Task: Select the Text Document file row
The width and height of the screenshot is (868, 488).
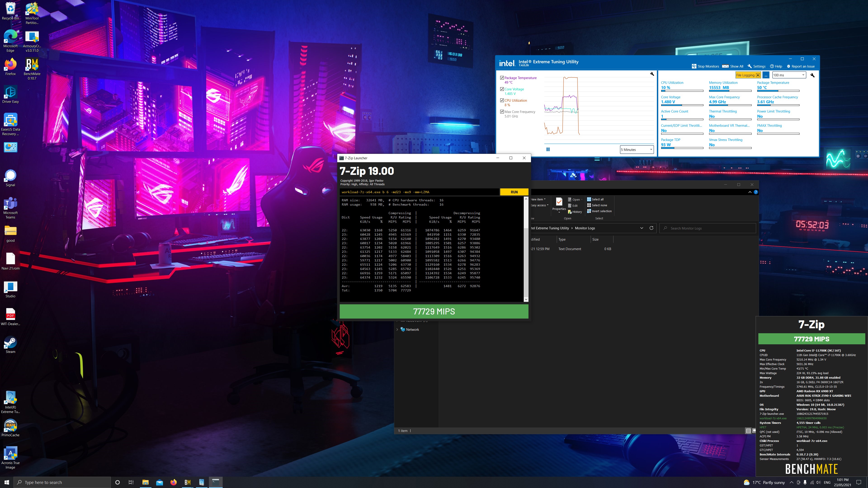Action: click(571, 249)
